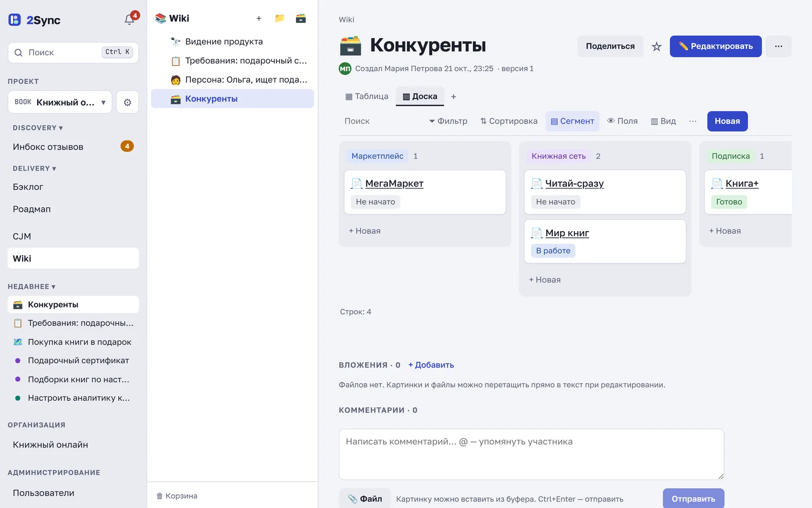Screen dimensions: 812x508
Task: Click the 2Sync logo
Action: coord(35,20)
